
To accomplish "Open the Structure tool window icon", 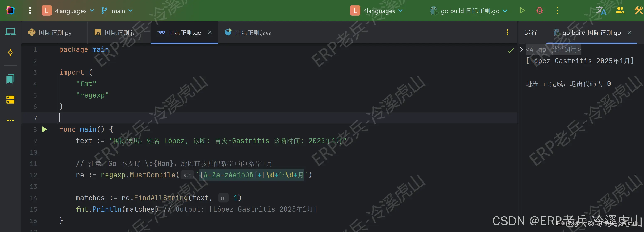I will (10, 100).
